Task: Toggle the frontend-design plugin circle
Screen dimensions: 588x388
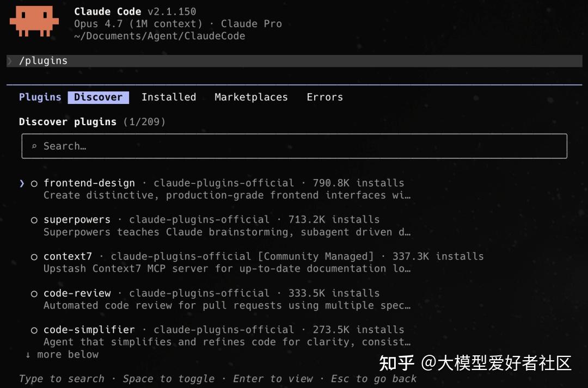Action: pos(34,184)
